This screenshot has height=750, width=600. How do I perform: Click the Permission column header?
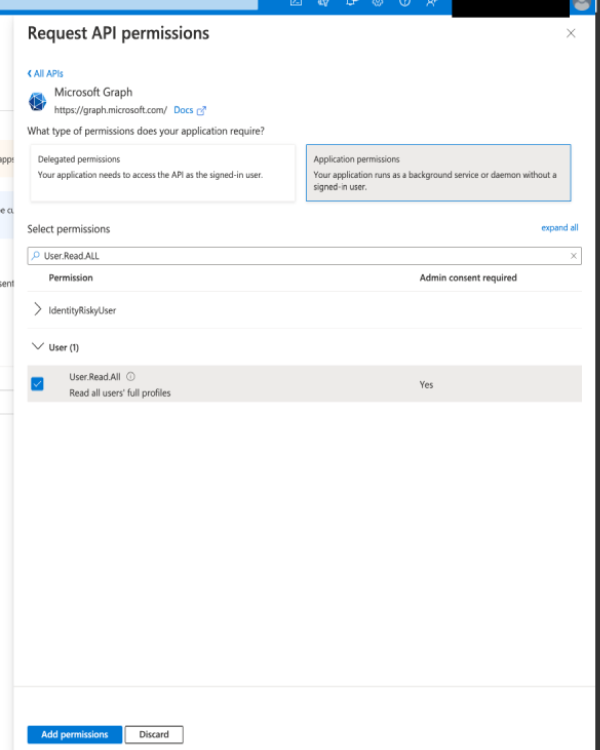[x=71, y=278]
